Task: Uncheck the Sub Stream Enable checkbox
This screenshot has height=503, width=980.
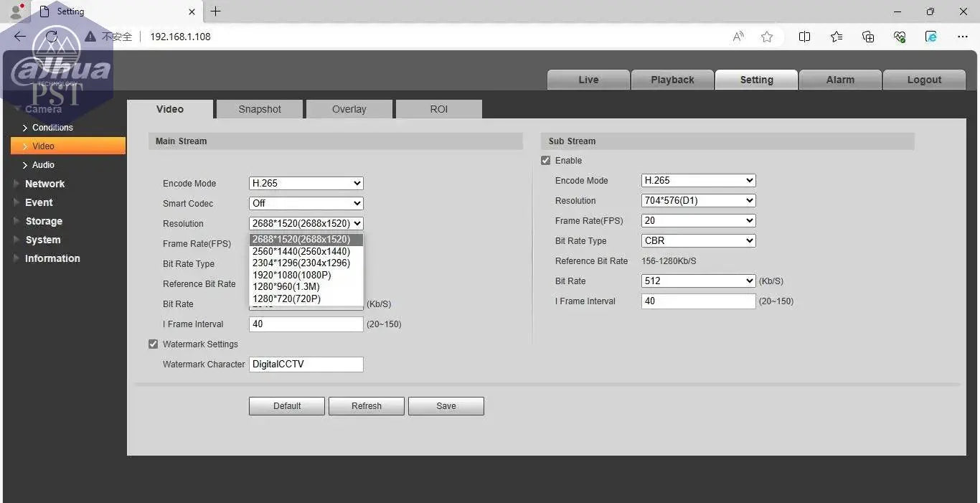Action: [546, 161]
